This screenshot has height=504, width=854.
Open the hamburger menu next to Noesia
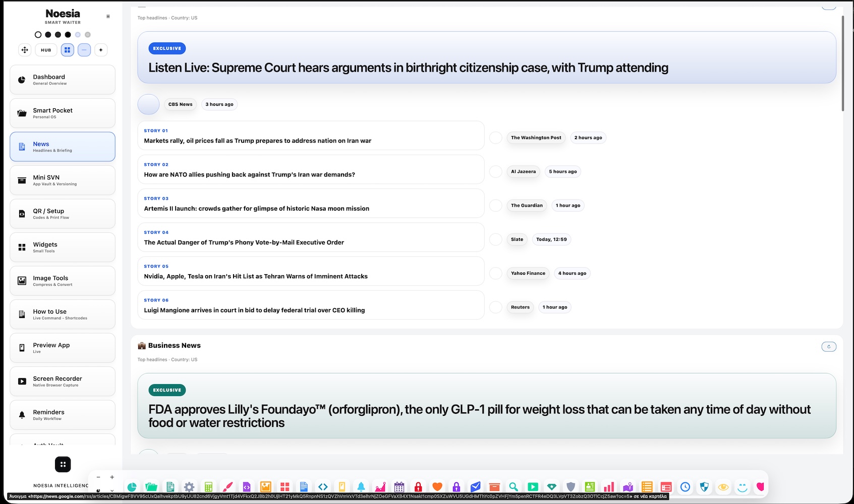(108, 17)
